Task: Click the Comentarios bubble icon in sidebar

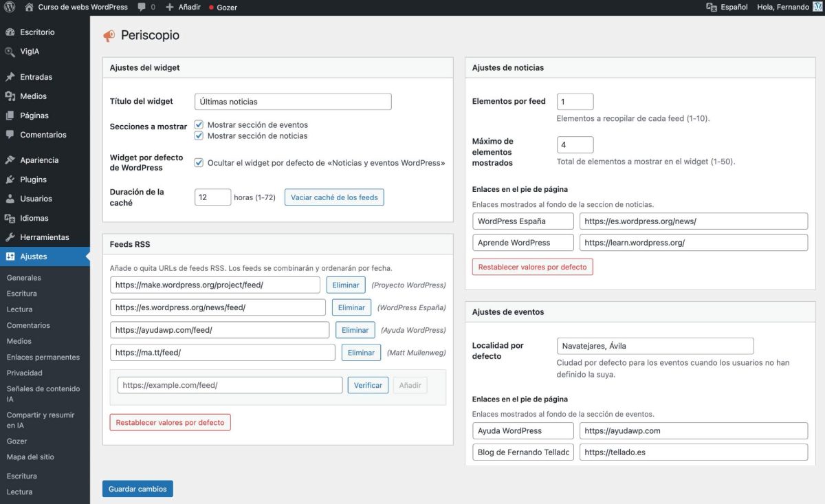Action: (x=10, y=135)
